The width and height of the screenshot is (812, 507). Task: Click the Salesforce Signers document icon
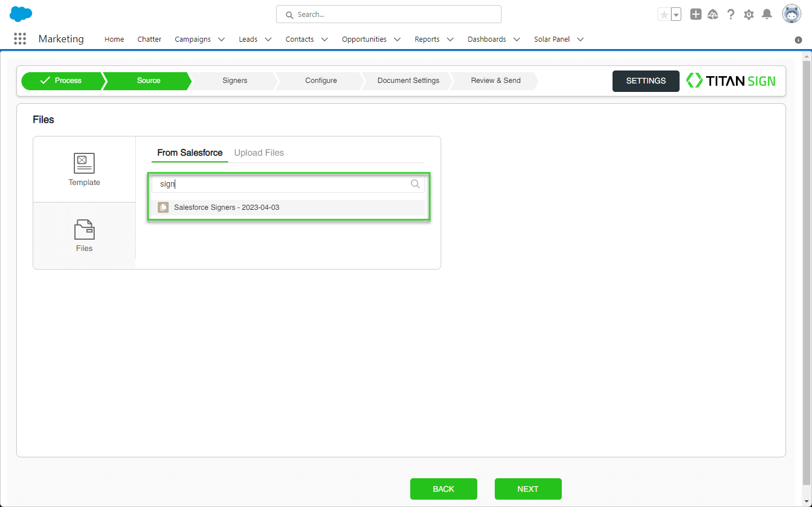click(x=163, y=208)
